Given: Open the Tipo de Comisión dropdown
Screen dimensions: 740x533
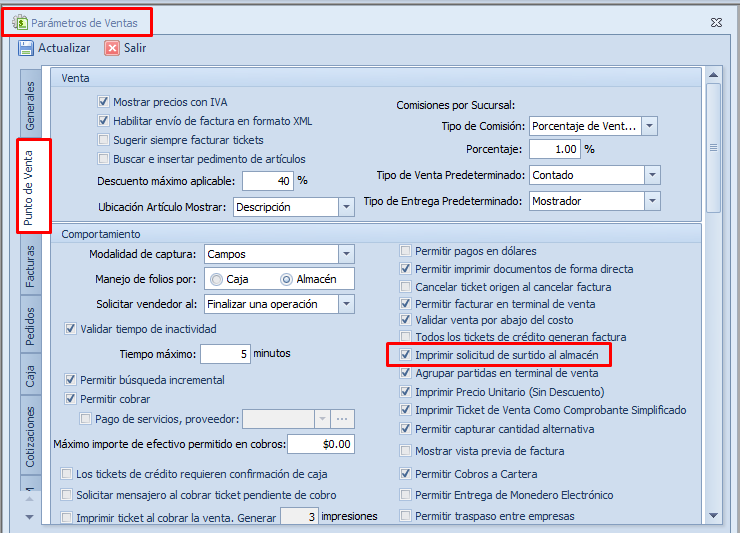Looking at the screenshot, I should [649, 126].
